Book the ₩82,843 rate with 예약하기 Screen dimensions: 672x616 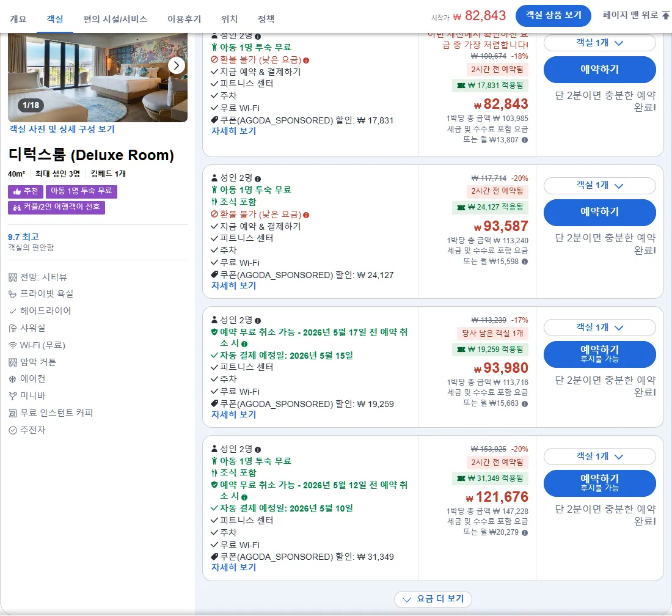click(599, 70)
